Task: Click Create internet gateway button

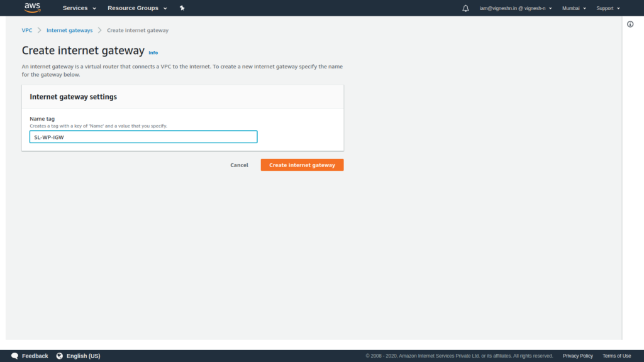Action: pyautogui.click(x=303, y=165)
